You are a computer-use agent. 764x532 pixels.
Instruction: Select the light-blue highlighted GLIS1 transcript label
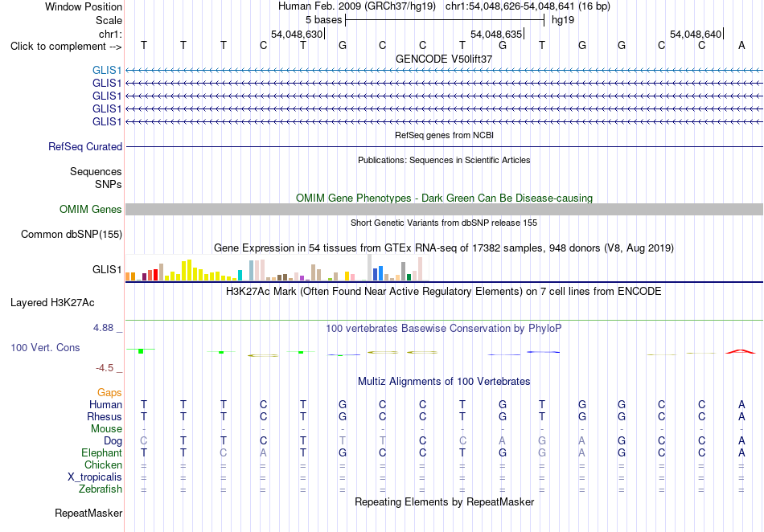107,71
